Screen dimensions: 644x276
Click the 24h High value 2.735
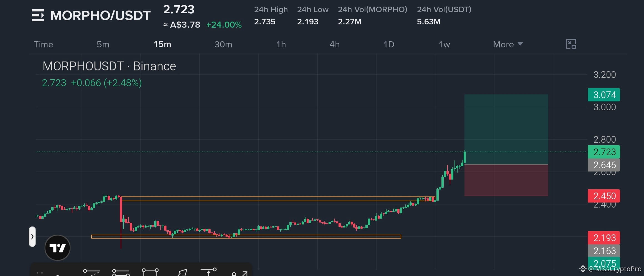coord(265,22)
